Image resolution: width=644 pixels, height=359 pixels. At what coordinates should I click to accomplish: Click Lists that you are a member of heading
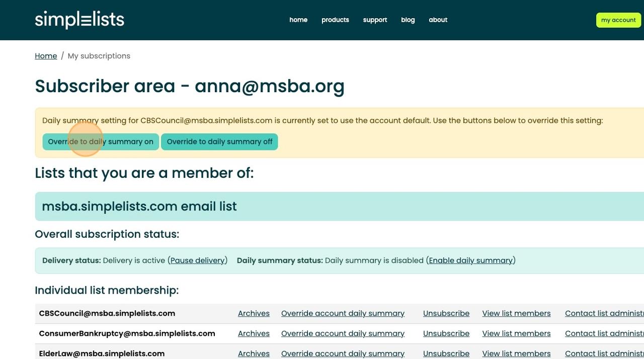(144, 173)
